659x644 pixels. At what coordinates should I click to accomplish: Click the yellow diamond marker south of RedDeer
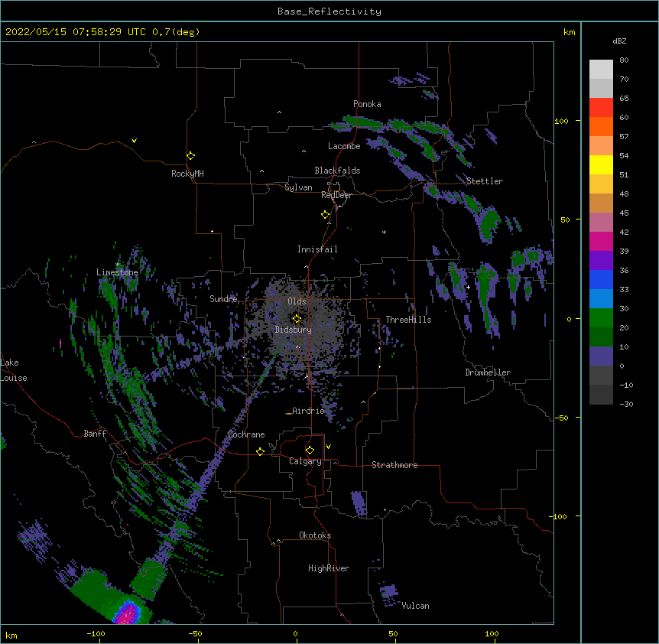point(326,214)
